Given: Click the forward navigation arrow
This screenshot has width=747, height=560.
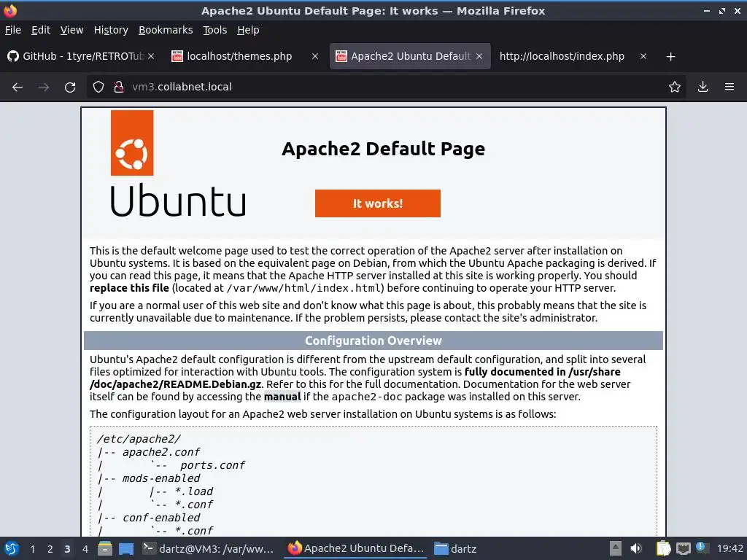Looking at the screenshot, I should [x=44, y=87].
